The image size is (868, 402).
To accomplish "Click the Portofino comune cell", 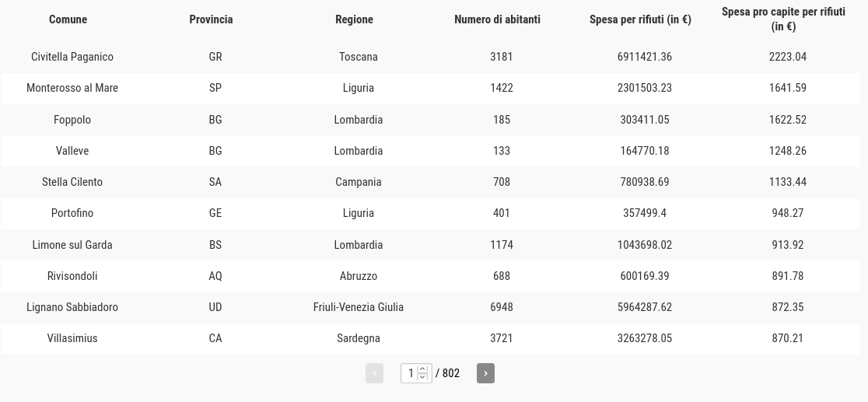I will tap(72, 213).
